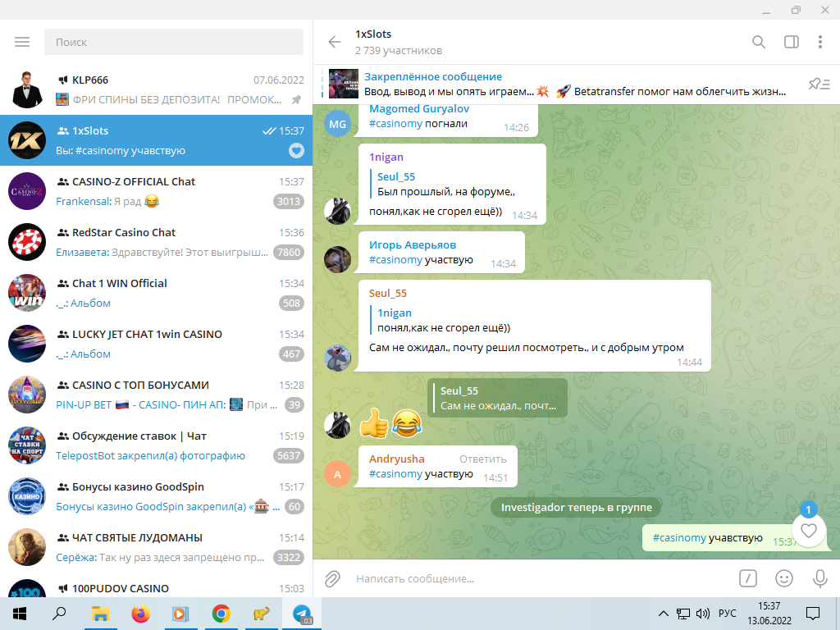Screen dimensions: 840x630
Task: Click the elephant app taskbar icon
Action: coord(262,614)
